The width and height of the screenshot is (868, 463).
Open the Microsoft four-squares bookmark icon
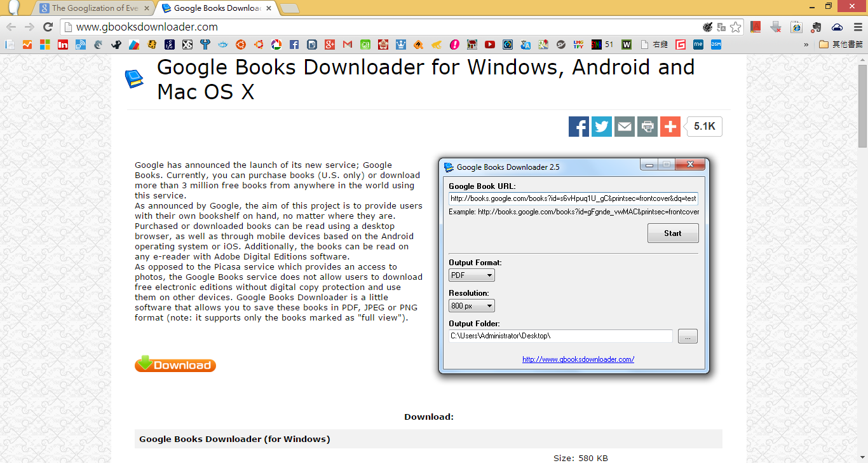[44, 45]
